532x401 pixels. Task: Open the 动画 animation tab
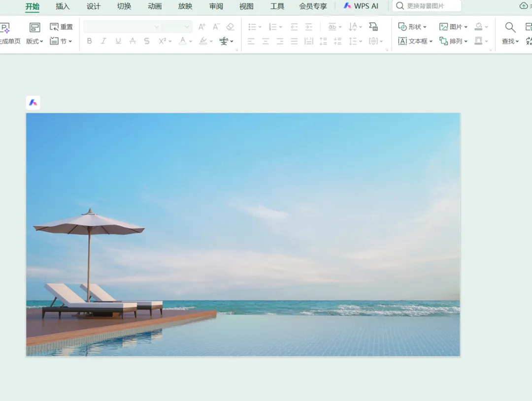tap(155, 6)
